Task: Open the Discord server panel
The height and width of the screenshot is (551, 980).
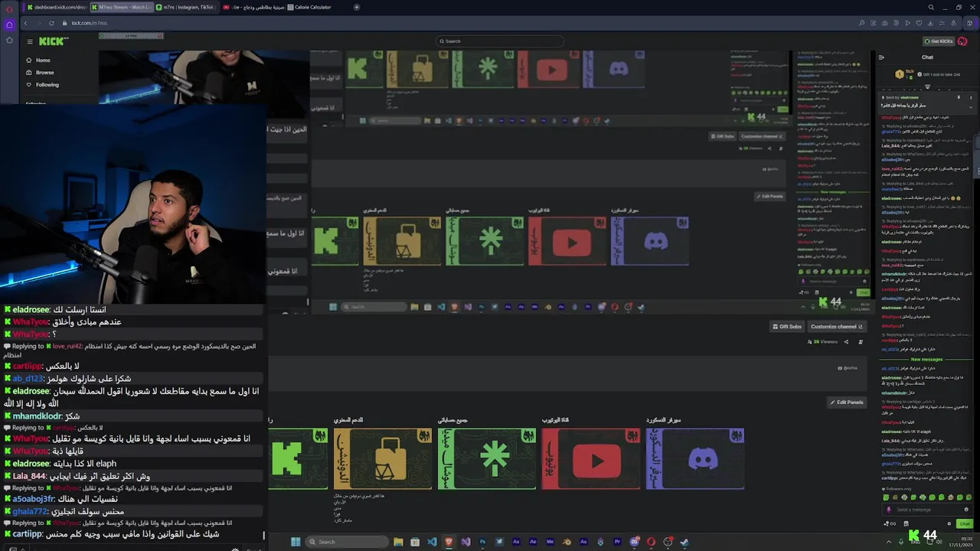Action: coord(695,458)
